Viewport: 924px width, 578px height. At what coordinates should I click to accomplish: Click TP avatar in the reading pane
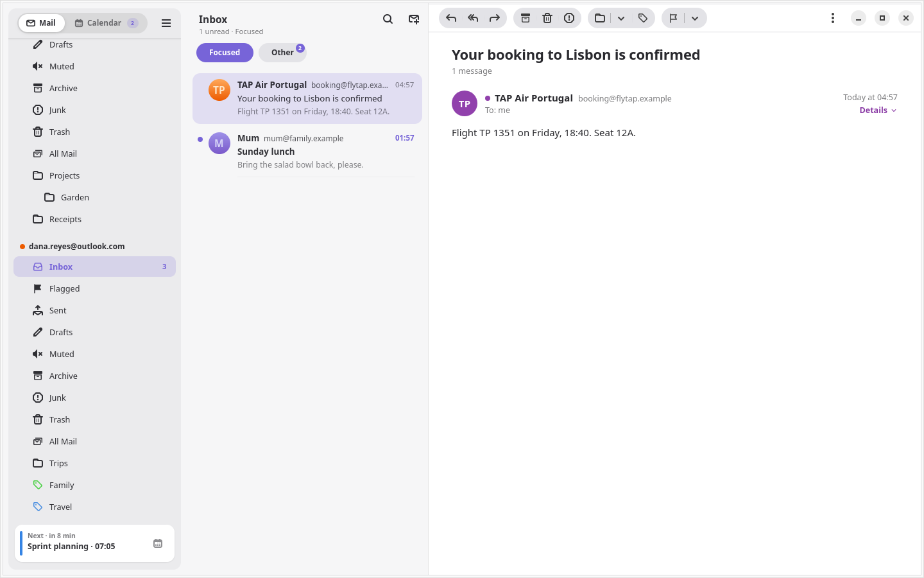click(x=465, y=103)
